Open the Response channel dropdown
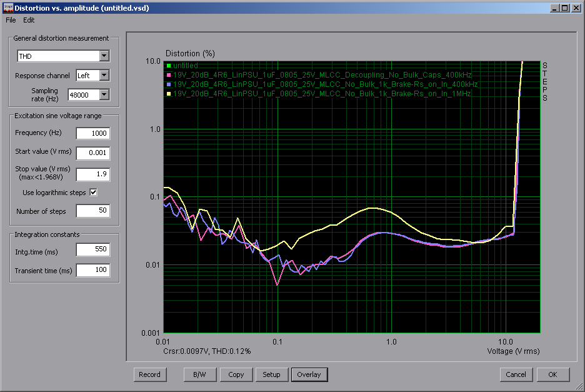 click(104, 76)
